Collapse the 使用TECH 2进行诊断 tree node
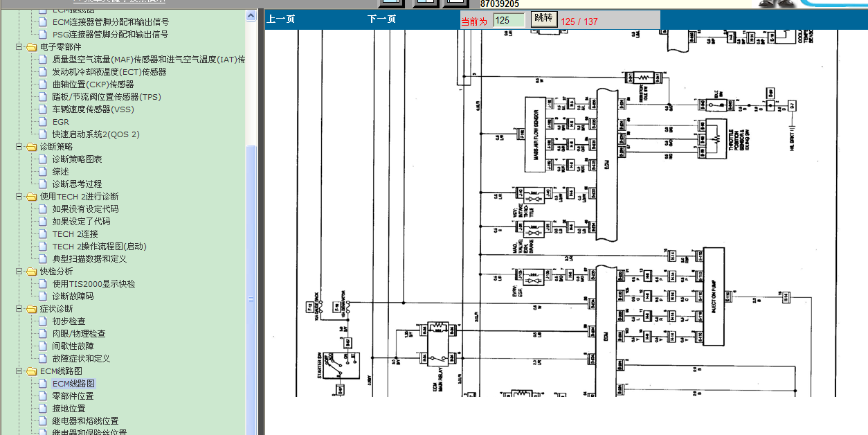The width and height of the screenshot is (868, 435). pyautogui.click(x=19, y=197)
